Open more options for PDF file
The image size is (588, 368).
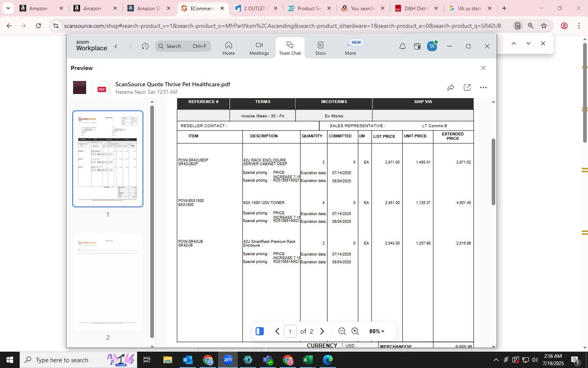click(x=483, y=88)
